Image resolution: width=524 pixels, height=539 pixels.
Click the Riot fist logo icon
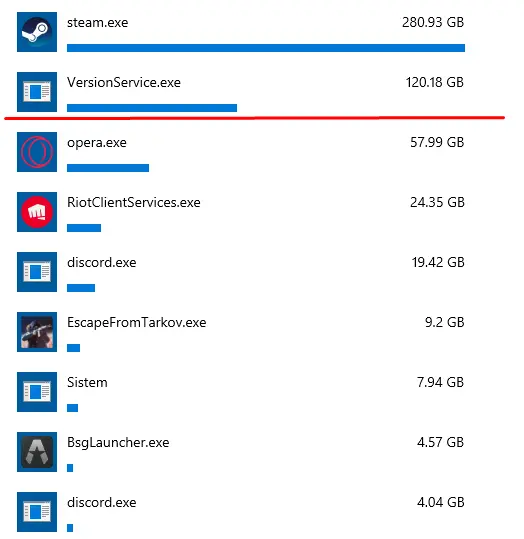(37, 212)
